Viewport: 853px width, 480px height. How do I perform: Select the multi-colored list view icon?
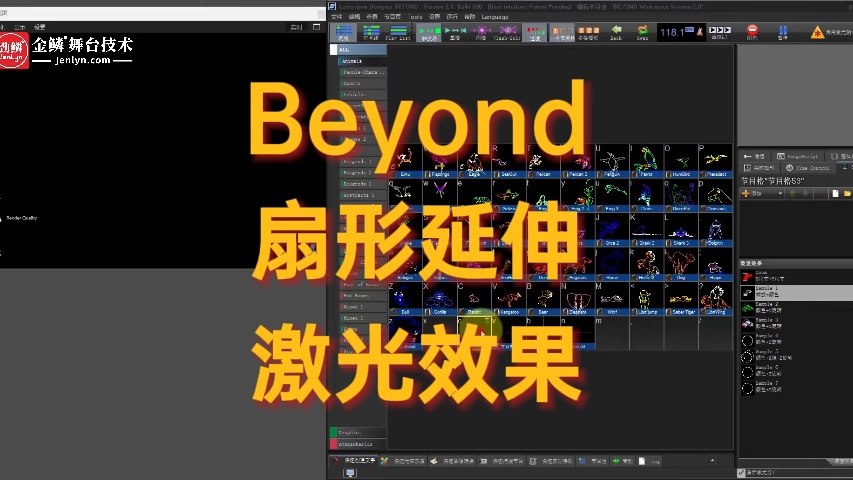point(371,33)
